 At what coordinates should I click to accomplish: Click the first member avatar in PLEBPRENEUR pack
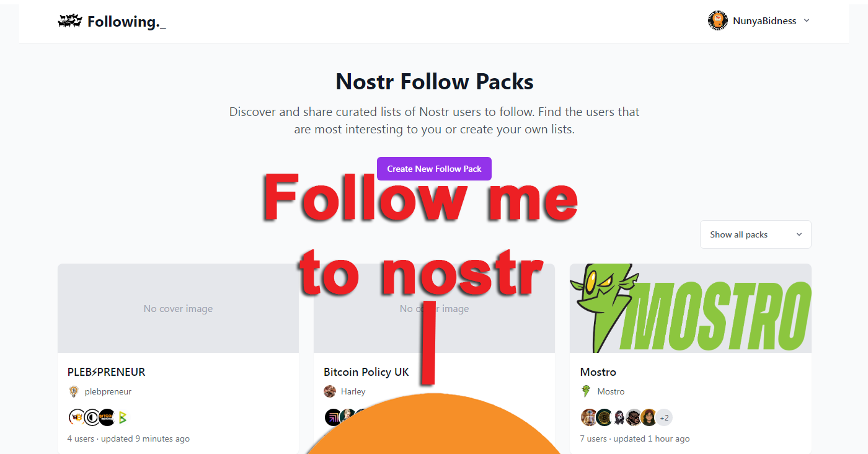pos(76,417)
